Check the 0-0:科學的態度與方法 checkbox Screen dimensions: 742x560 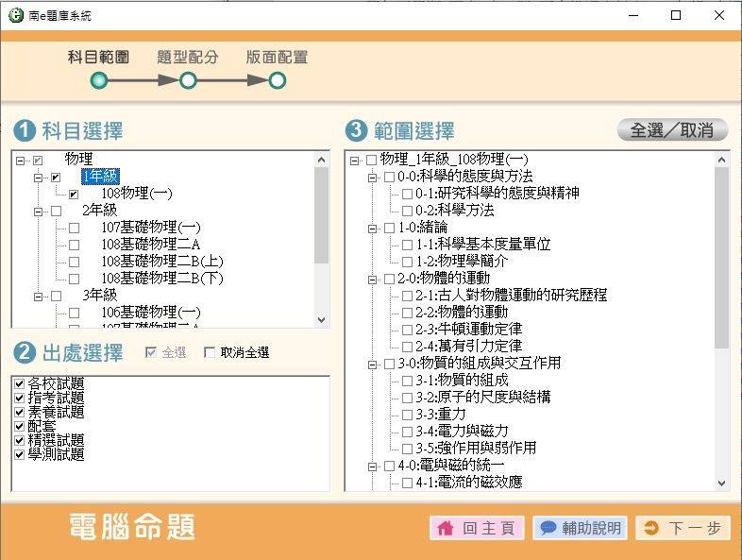coord(390,177)
